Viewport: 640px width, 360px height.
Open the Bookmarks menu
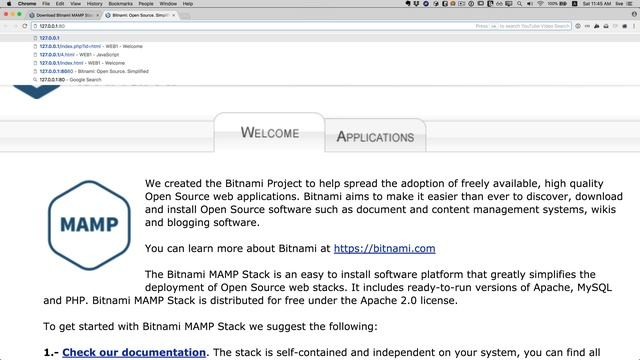[x=120, y=3]
